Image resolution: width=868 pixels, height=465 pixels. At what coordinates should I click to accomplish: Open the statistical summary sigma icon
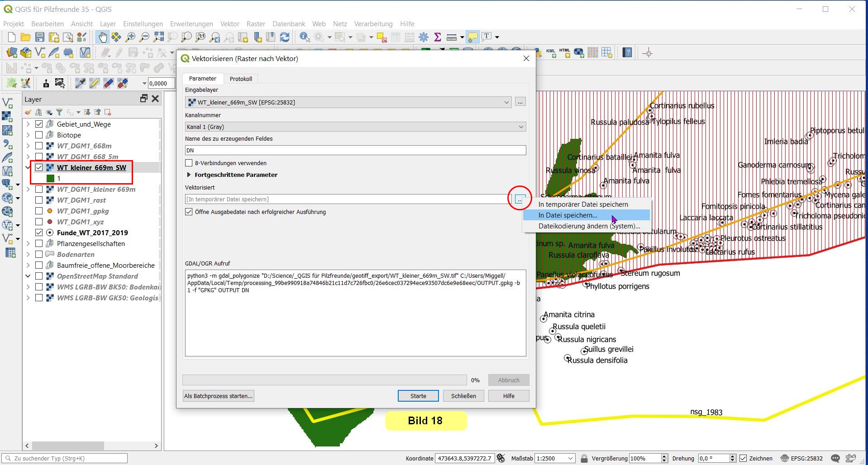[x=437, y=37]
